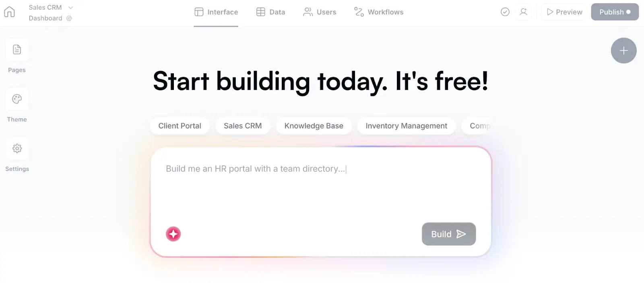The image size is (644, 283).
Task: Switch to the Data tab
Action: (270, 12)
